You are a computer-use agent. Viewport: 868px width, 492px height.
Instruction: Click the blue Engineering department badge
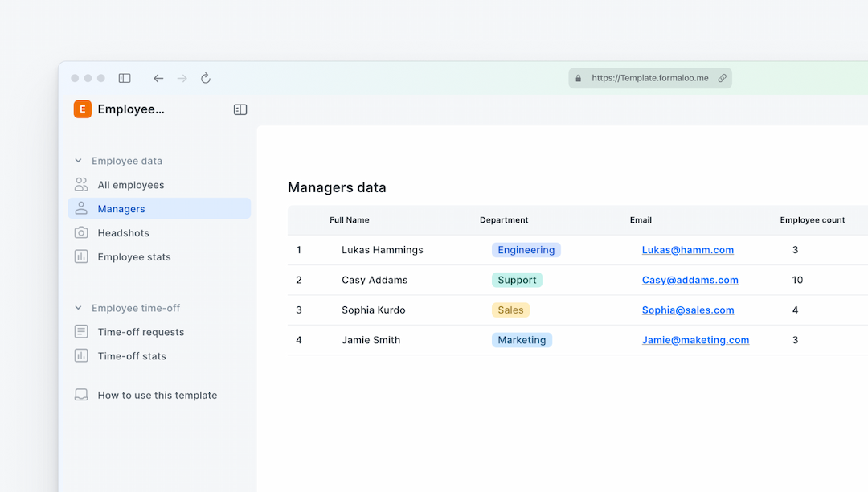[x=526, y=249]
